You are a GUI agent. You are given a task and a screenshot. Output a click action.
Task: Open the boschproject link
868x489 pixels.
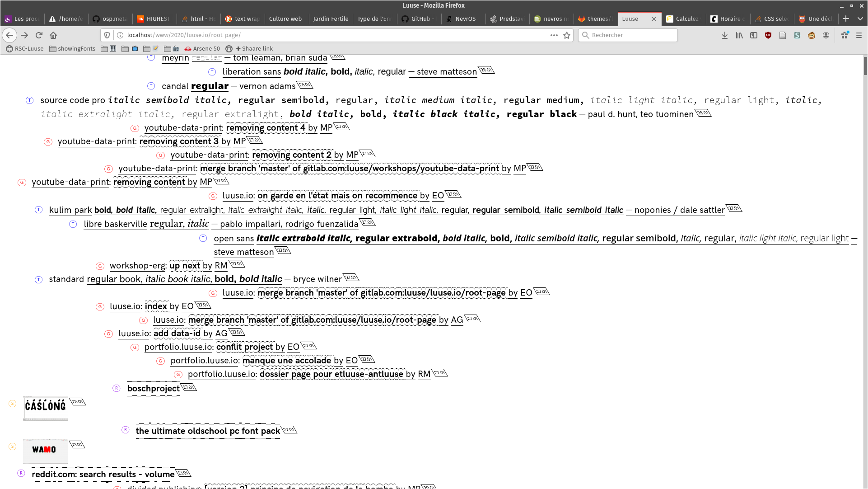pos(153,388)
